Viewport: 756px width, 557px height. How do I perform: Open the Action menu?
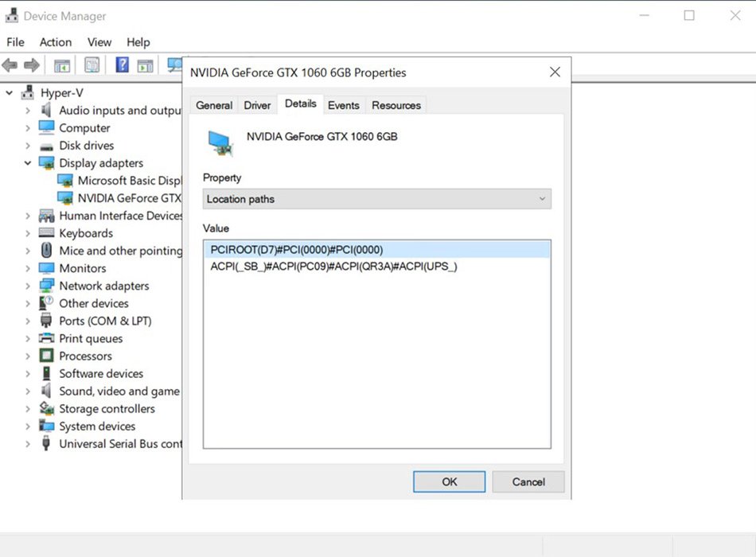point(55,42)
